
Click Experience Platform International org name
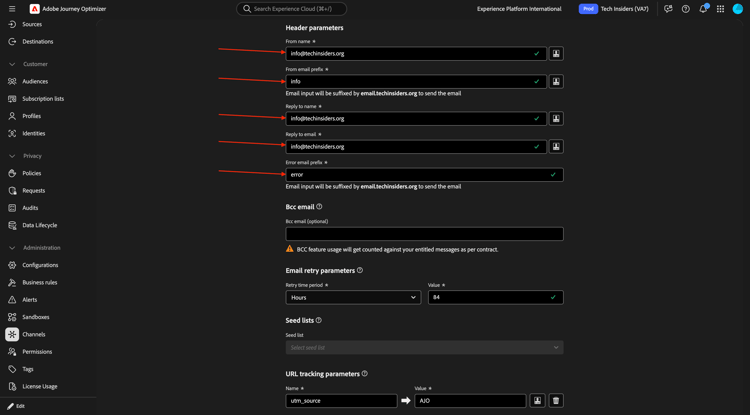(x=519, y=9)
